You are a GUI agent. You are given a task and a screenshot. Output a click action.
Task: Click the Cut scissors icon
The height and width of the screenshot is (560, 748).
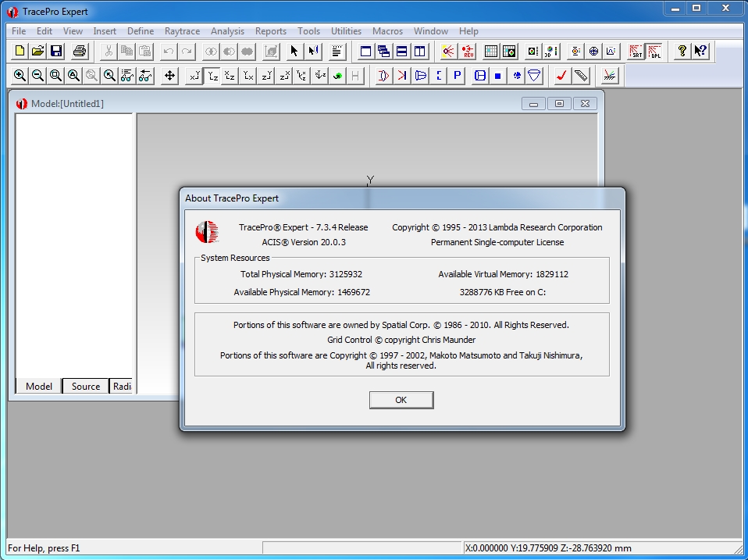tap(109, 51)
